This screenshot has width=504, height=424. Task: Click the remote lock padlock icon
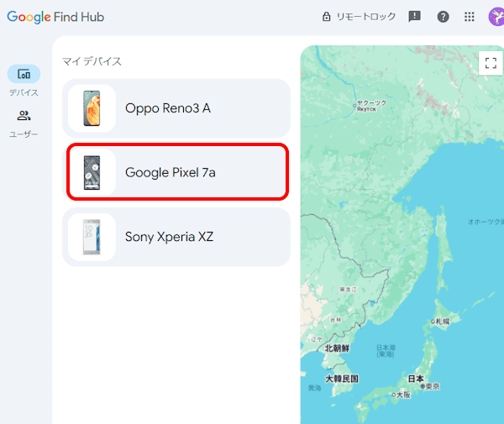[327, 17]
